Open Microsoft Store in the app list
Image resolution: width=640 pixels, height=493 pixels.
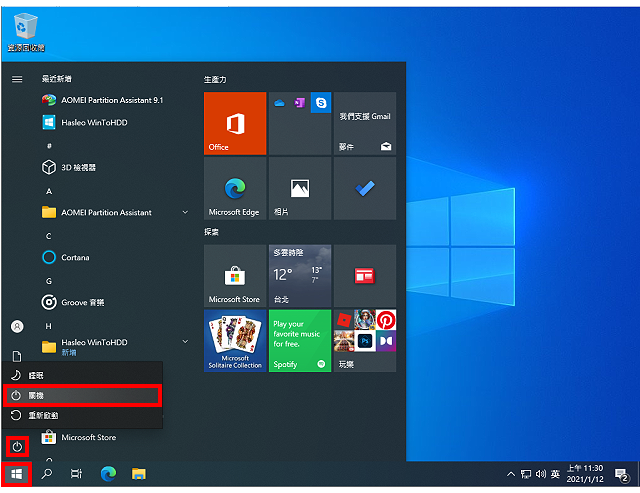[x=79, y=437]
